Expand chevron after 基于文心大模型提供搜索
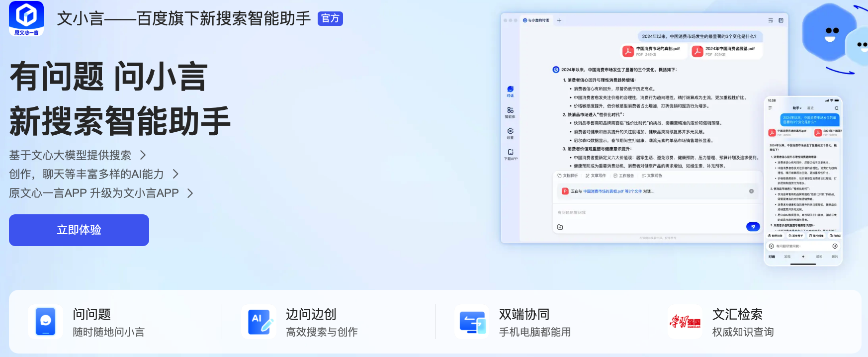This screenshot has width=868, height=357. pos(143,155)
